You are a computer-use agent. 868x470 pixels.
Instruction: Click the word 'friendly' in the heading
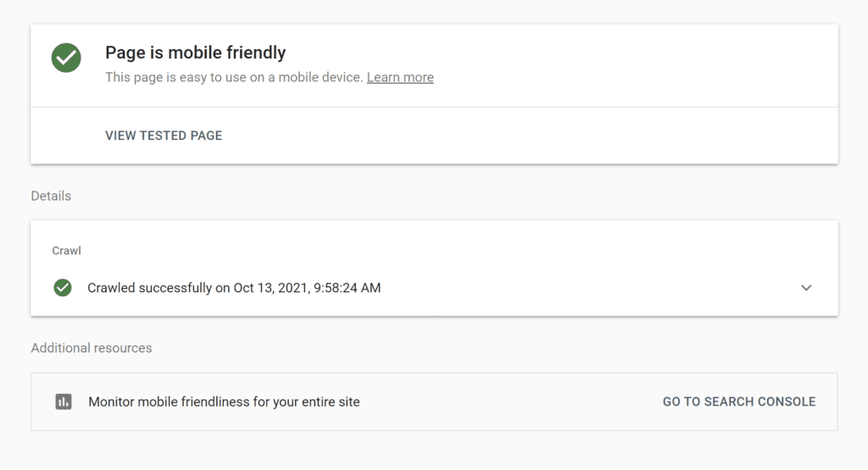256,53
